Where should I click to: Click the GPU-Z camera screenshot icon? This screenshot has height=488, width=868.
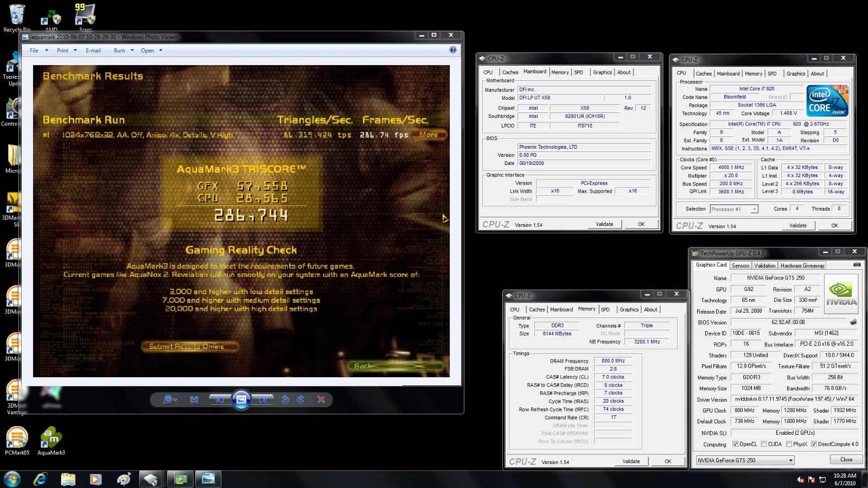tap(857, 265)
